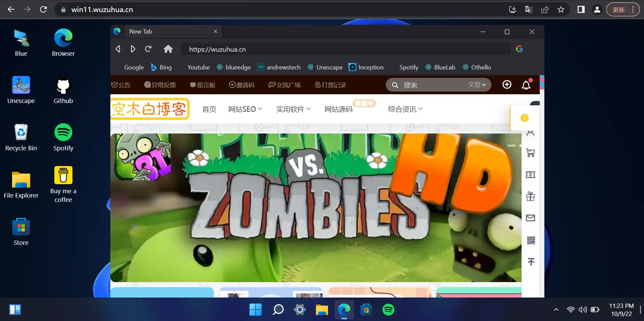Launch Spotify from the taskbar
Image resolution: width=644 pixels, height=321 pixels.
coord(388,310)
